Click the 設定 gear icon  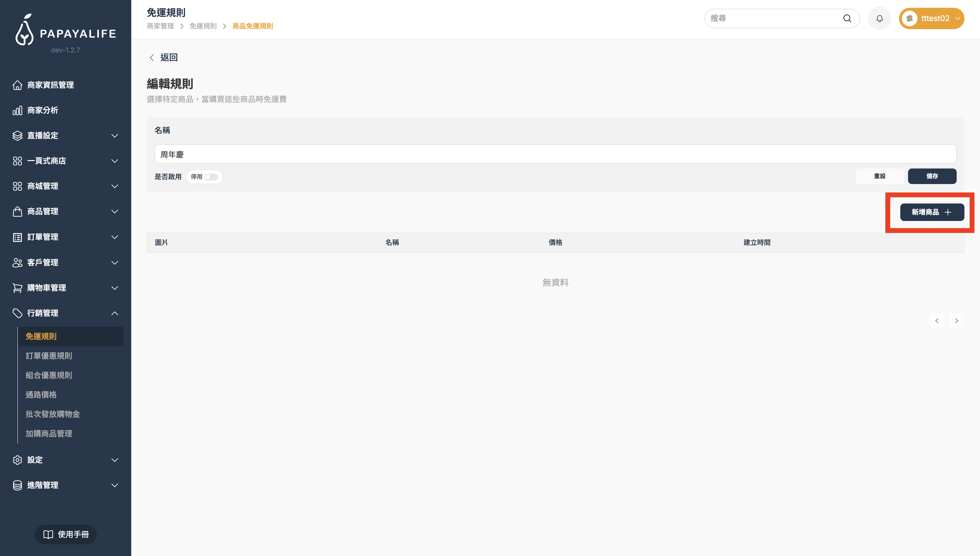pos(17,460)
